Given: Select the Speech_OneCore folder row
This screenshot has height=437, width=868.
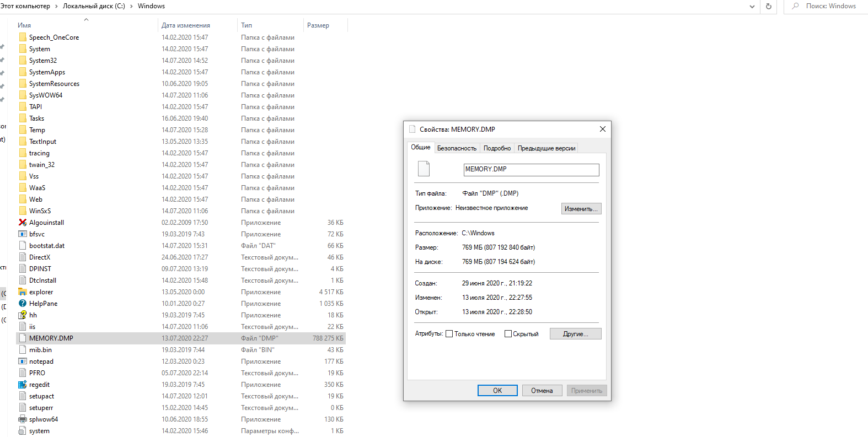Looking at the screenshot, I should [x=181, y=37].
